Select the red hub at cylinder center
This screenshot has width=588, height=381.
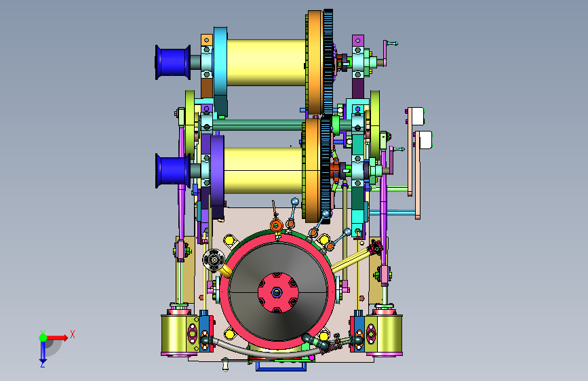tap(278, 292)
